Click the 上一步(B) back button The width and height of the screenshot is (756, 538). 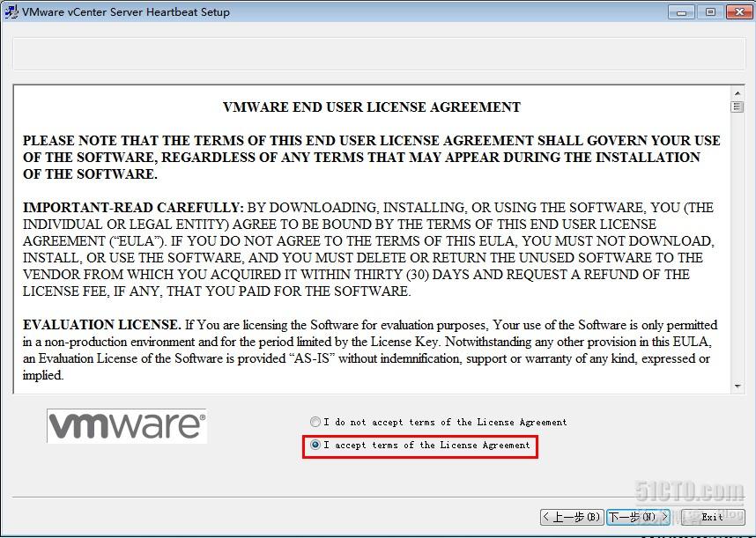click(572, 517)
